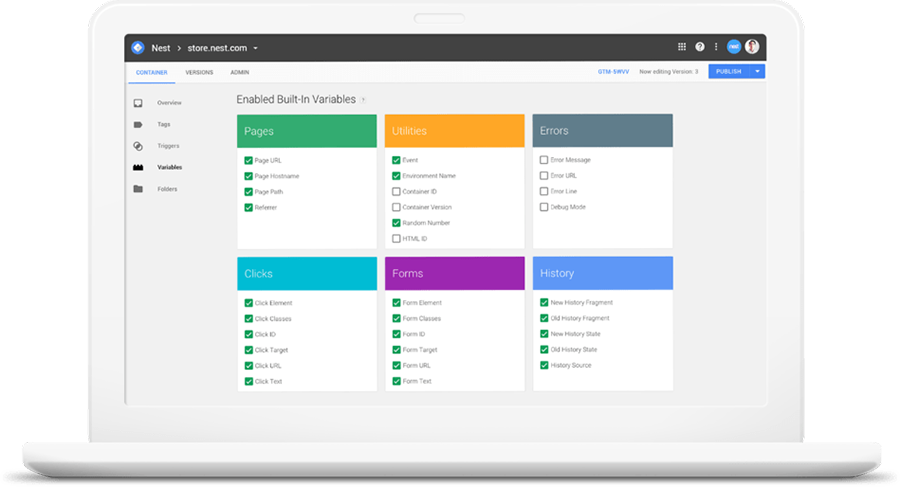Open Overview from the sidebar icon
The width and height of the screenshot is (900, 487).
138,103
